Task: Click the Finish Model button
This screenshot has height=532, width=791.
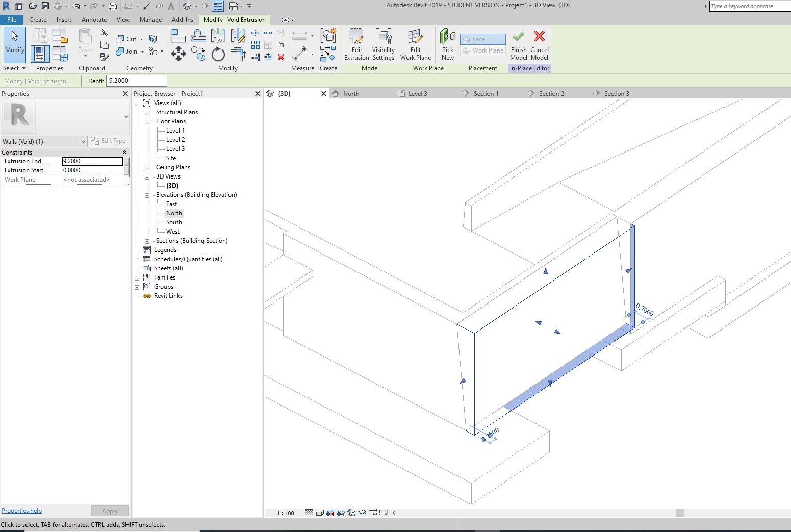Action: point(518,45)
